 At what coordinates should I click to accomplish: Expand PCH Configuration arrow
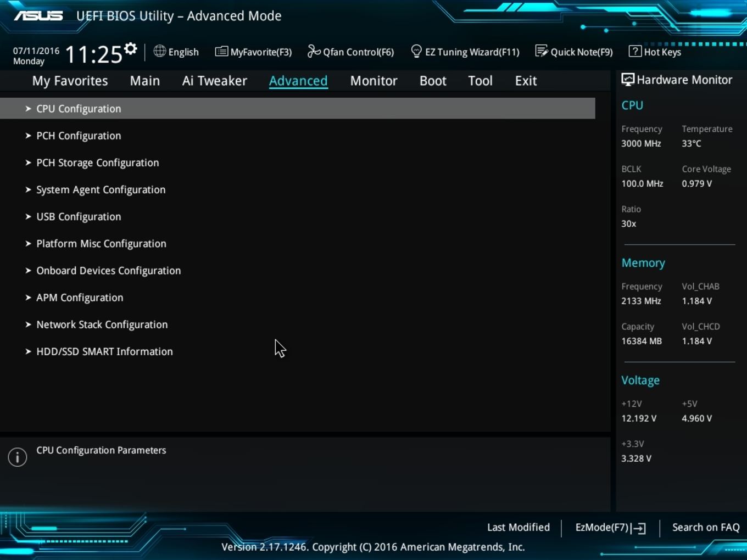(x=28, y=136)
